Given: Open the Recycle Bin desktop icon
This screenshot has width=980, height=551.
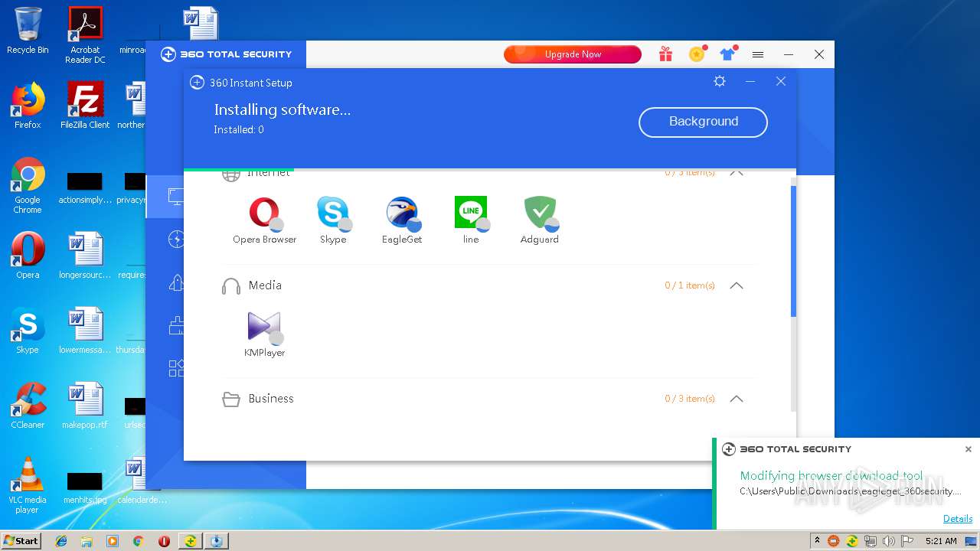Looking at the screenshot, I should pyautogui.click(x=28, y=31).
